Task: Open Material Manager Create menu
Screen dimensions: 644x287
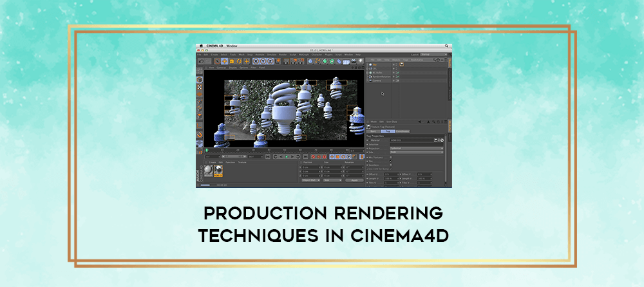Action: click(213, 162)
